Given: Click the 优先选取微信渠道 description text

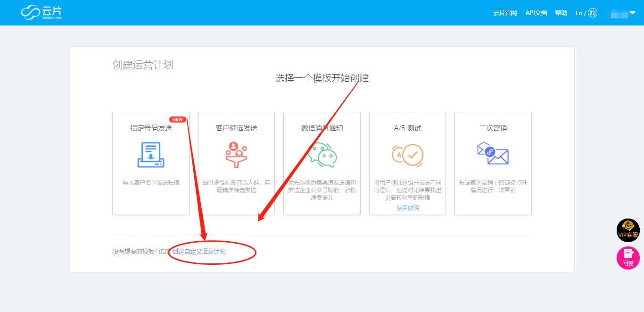Looking at the screenshot, I should (322, 190).
